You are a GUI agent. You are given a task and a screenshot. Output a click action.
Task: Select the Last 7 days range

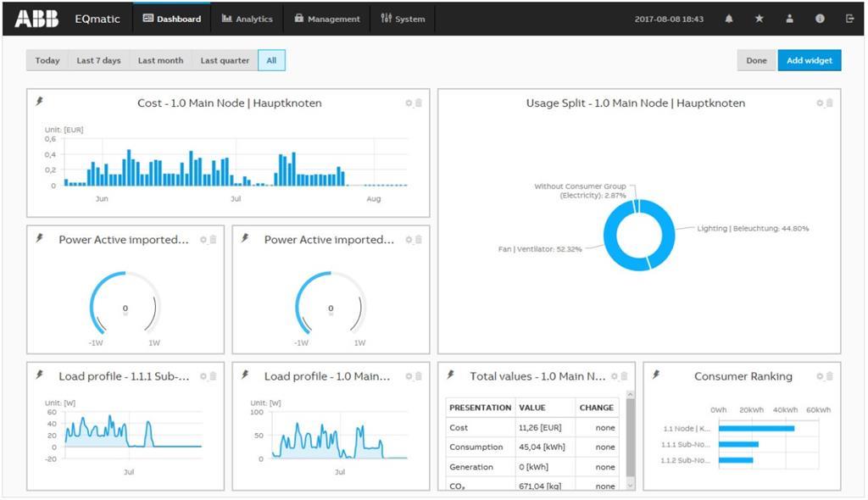click(x=98, y=60)
